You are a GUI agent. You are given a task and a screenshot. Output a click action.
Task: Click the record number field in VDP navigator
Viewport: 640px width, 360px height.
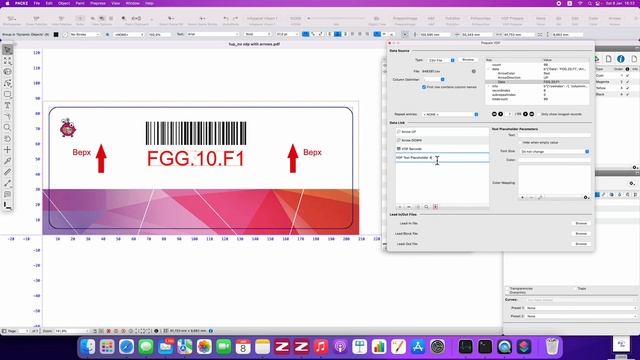click(x=508, y=114)
